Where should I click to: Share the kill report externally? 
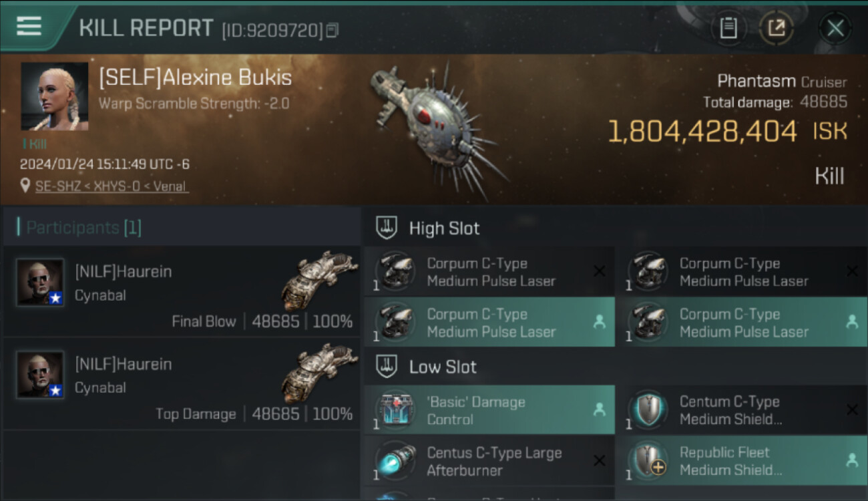click(776, 28)
